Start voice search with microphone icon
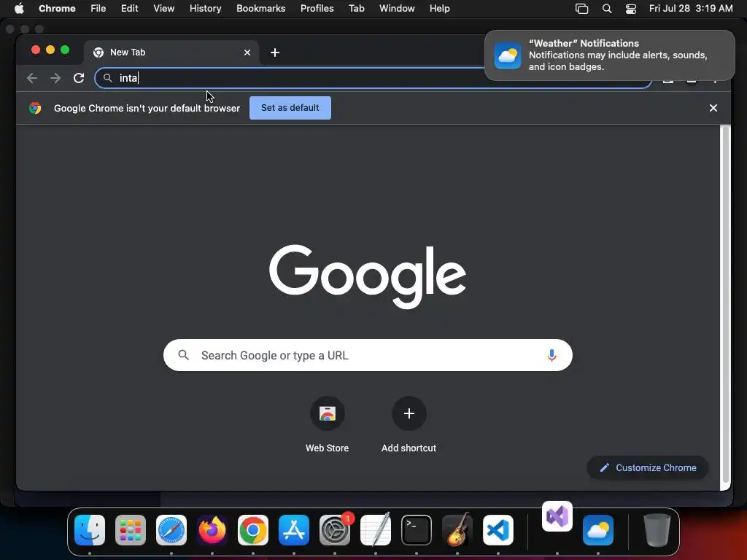747x560 pixels. (551, 355)
